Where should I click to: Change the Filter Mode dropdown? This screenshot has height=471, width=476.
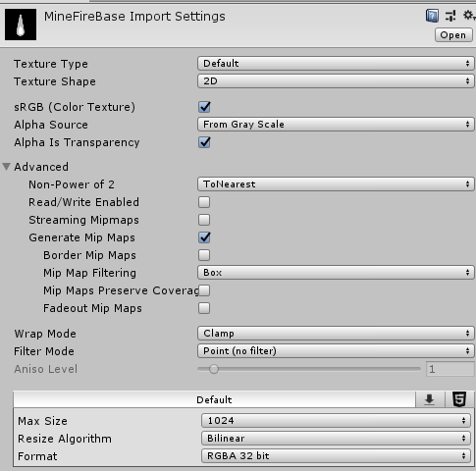point(336,351)
